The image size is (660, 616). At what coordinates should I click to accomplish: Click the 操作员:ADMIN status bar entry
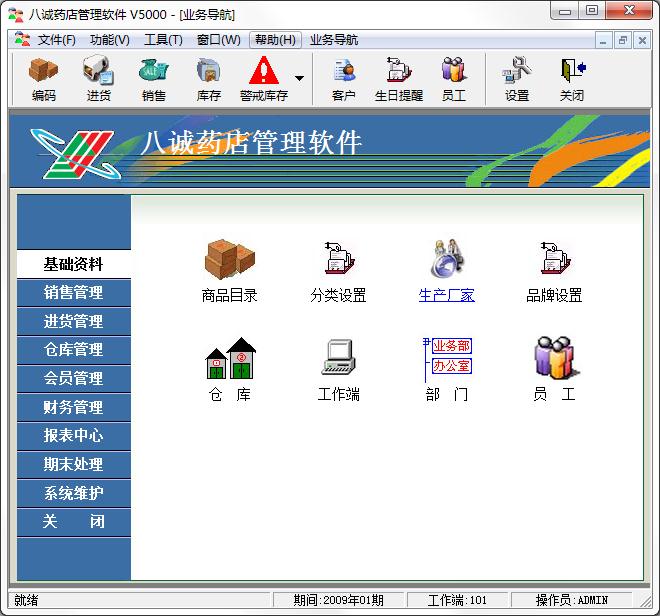point(572,600)
